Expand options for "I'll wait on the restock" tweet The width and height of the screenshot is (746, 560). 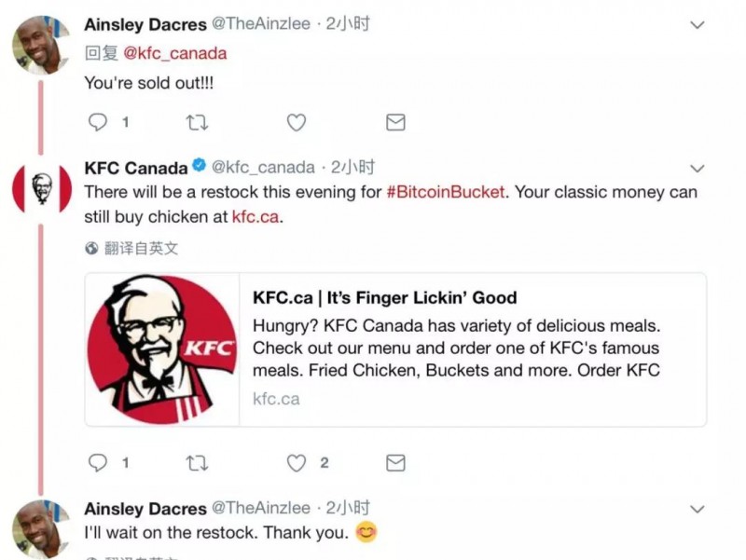[x=697, y=510]
